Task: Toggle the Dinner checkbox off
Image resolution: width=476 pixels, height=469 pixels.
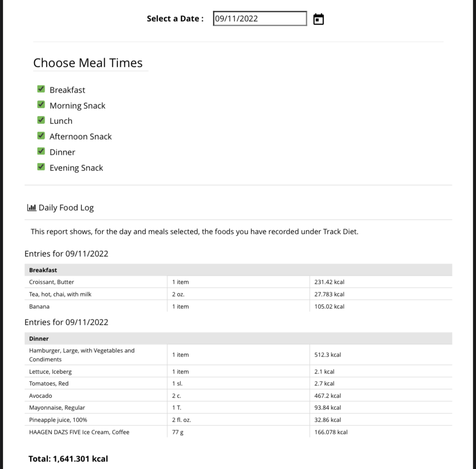Action: [x=41, y=151]
